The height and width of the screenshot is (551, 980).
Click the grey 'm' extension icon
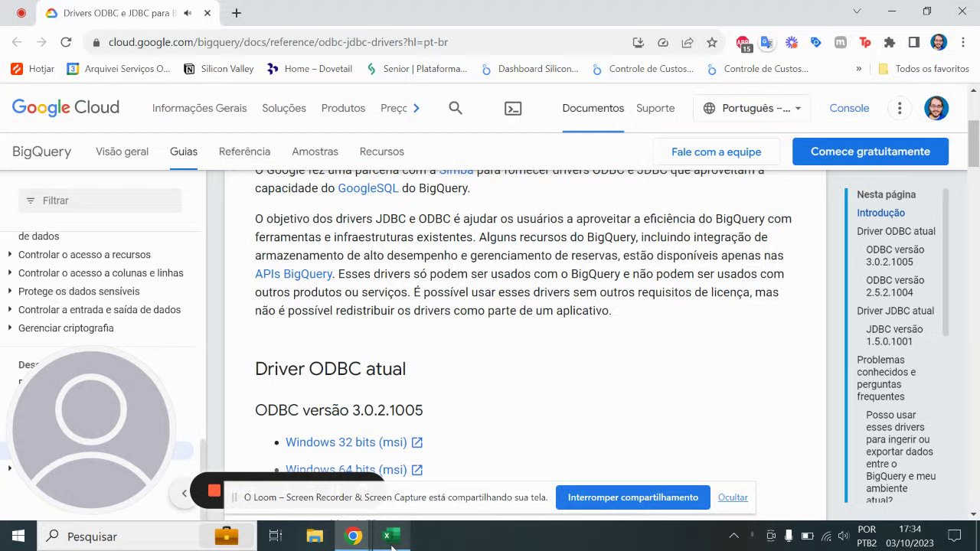pyautogui.click(x=841, y=43)
